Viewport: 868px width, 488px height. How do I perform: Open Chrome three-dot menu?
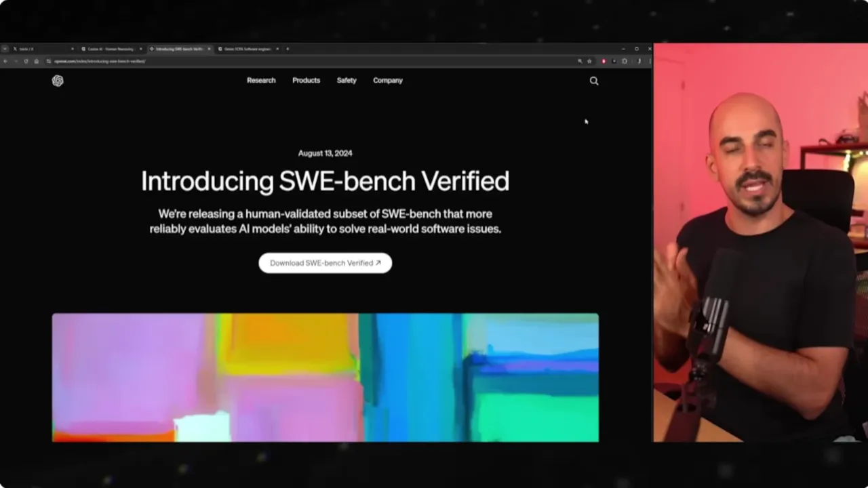pyautogui.click(x=650, y=61)
